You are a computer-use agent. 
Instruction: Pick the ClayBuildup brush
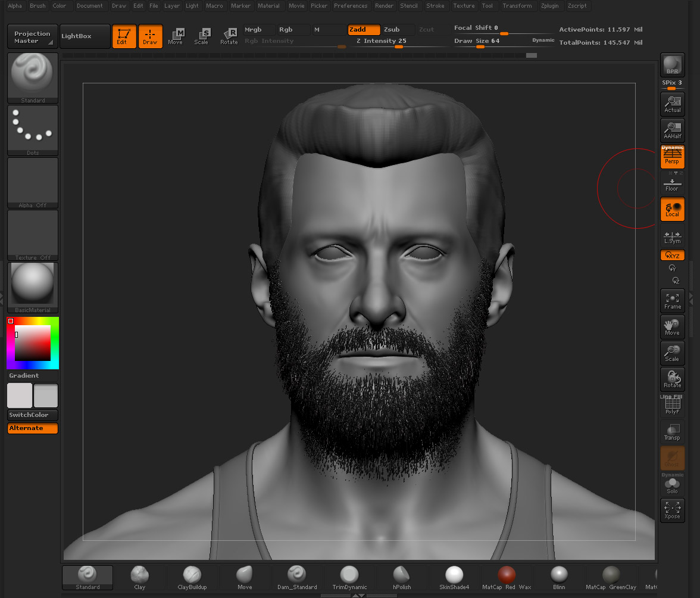[x=192, y=578]
